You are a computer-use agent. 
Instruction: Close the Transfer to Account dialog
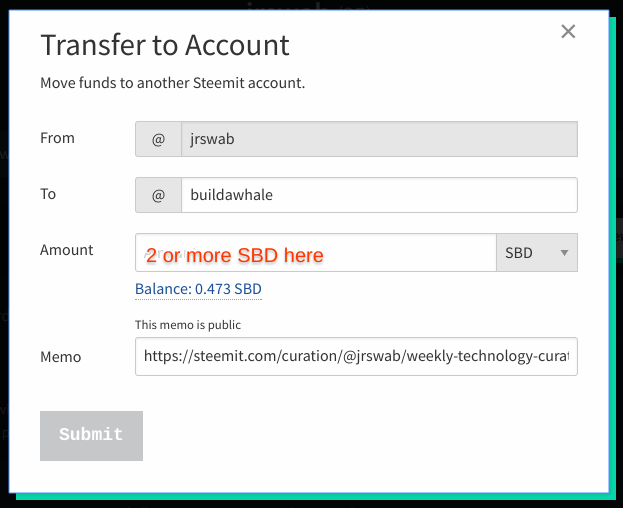tap(568, 32)
